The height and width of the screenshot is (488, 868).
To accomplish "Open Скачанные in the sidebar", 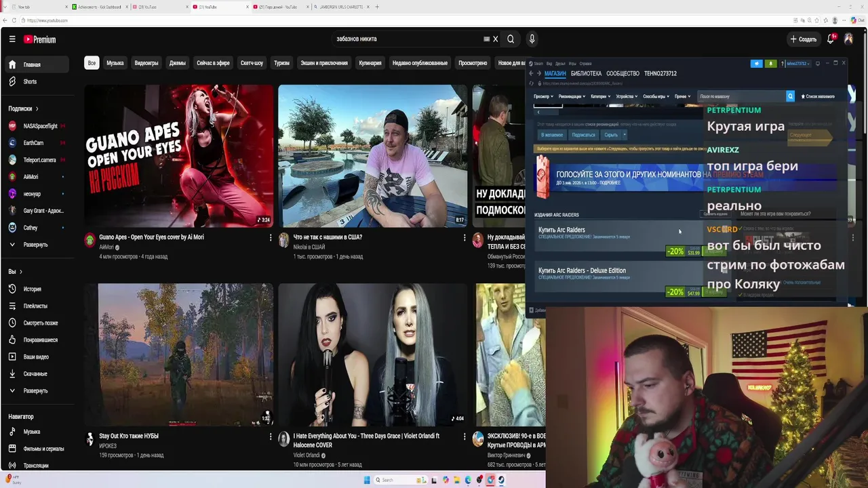I will tap(35, 373).
